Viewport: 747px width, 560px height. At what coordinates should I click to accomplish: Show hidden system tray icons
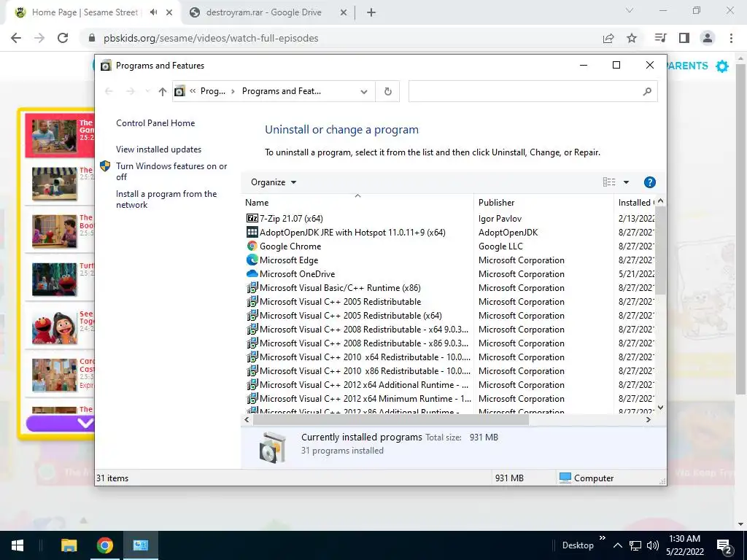(617, 545)
